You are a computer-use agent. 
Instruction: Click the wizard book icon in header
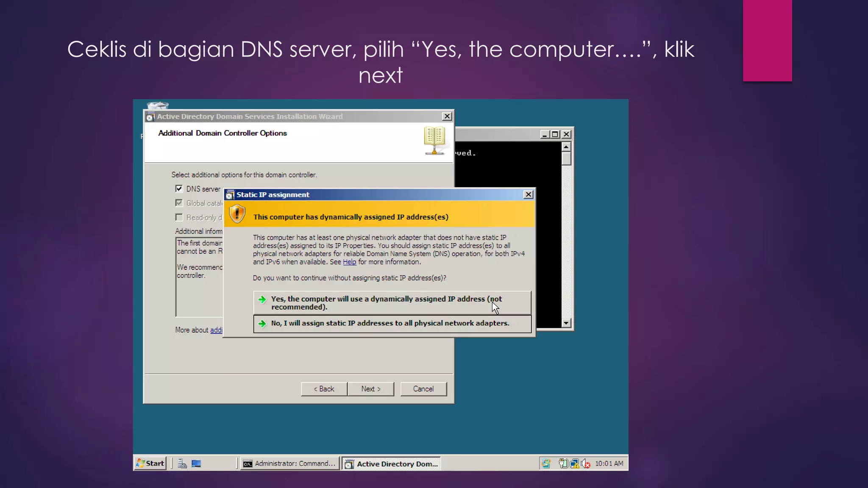(x=434, y=141)
